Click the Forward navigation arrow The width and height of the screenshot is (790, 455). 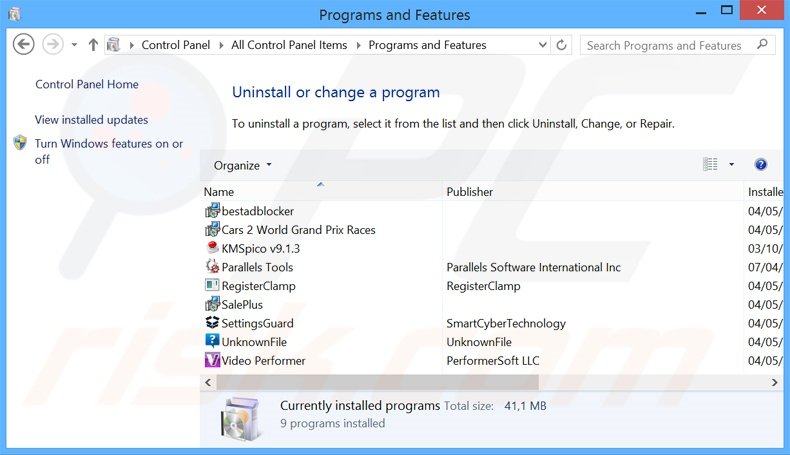pos(52,45)
